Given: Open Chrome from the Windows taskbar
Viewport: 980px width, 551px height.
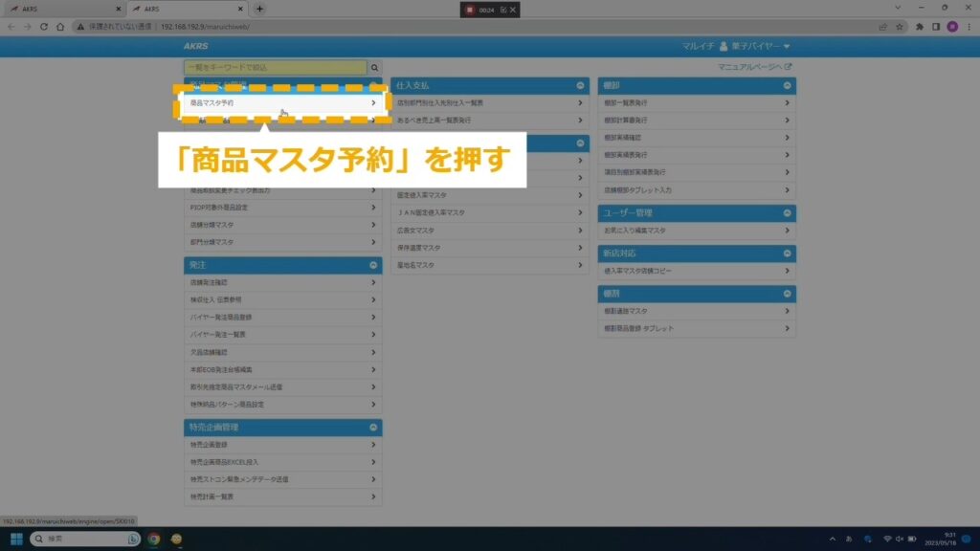Looking at the screenshot, I should point(153,539).
